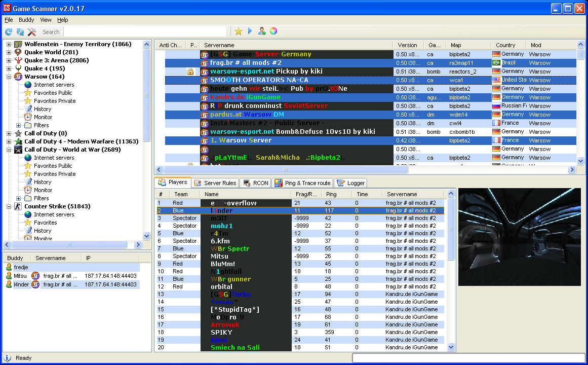Expand the Wolfenstein - Enemy Territory tree node
Image resolution: width=588 pixels, height=365 pixels.
[9, 44]
